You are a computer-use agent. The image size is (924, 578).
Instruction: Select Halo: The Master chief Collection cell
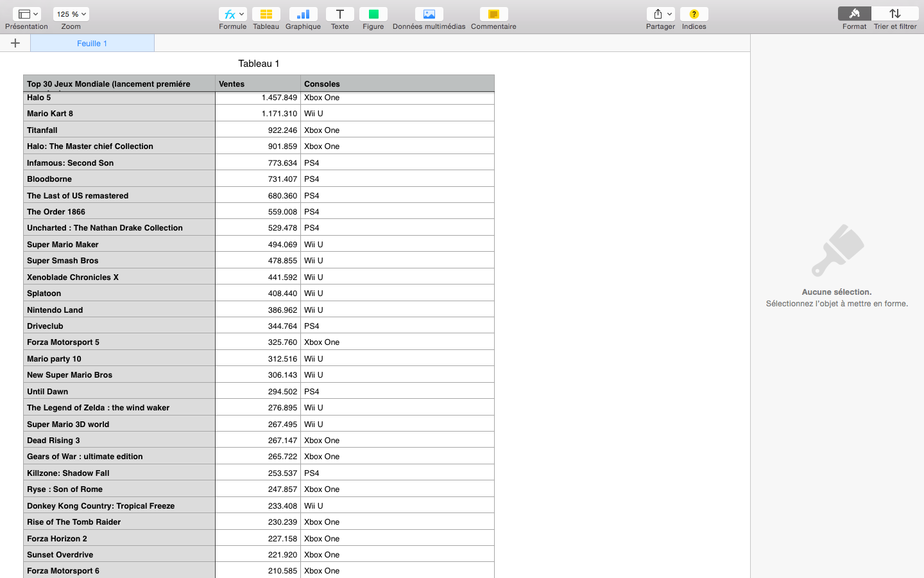119,146
